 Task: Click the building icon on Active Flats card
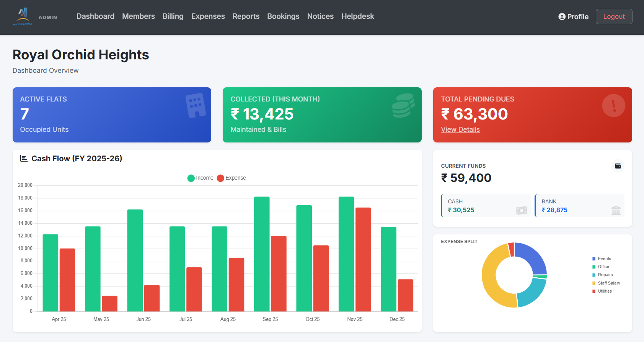point(196,105)
